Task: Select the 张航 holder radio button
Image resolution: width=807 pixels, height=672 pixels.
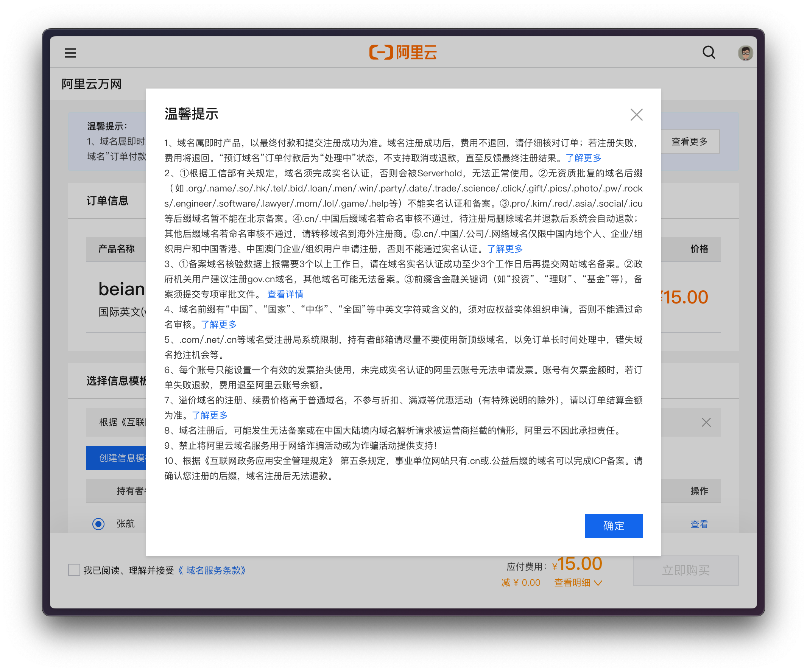Action: [x=98, y=523]
